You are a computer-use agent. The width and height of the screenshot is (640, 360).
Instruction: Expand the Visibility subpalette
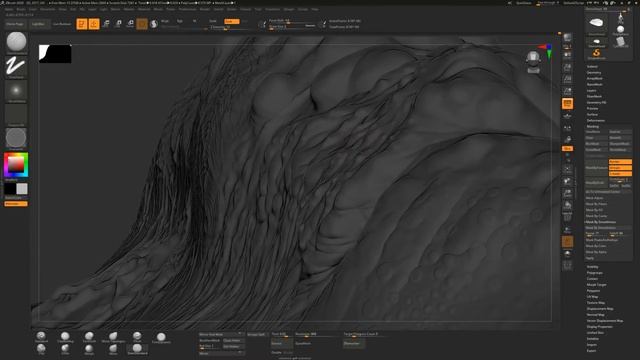(592, 267)
